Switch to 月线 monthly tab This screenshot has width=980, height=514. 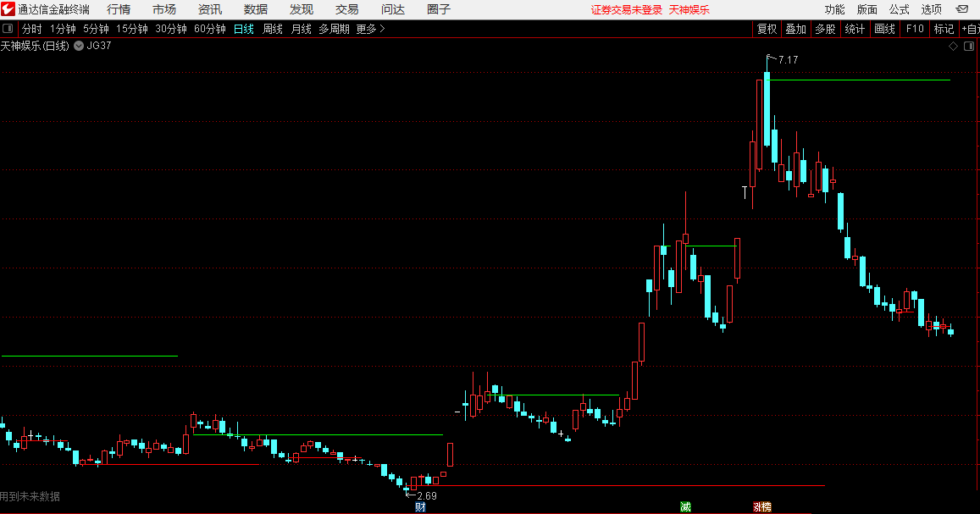click(302, 29)
